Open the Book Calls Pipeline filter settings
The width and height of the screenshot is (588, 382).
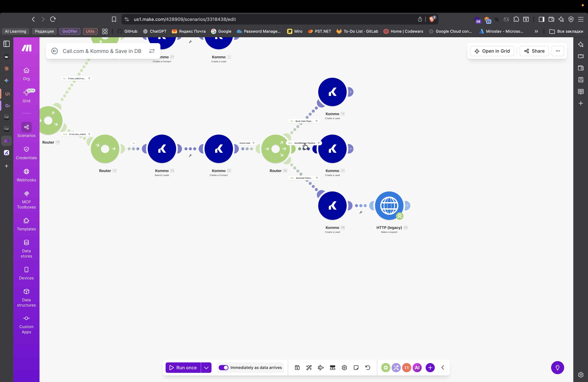point(317,121)
